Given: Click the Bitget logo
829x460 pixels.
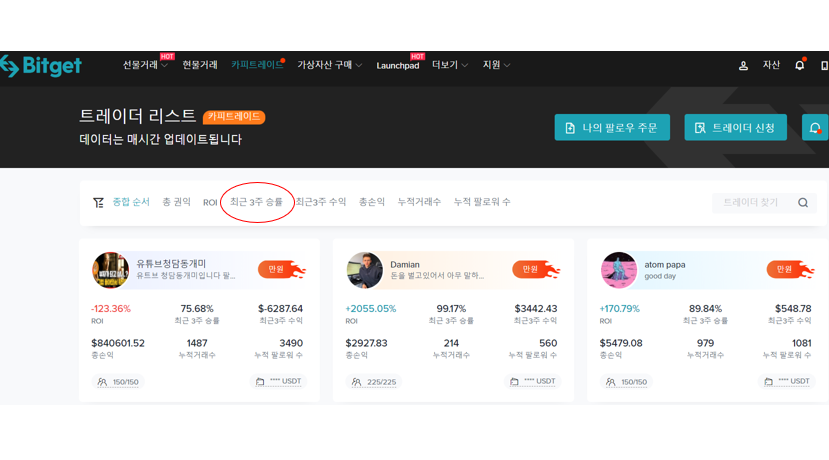Looking at the screenshot, I should click(41, 66).
